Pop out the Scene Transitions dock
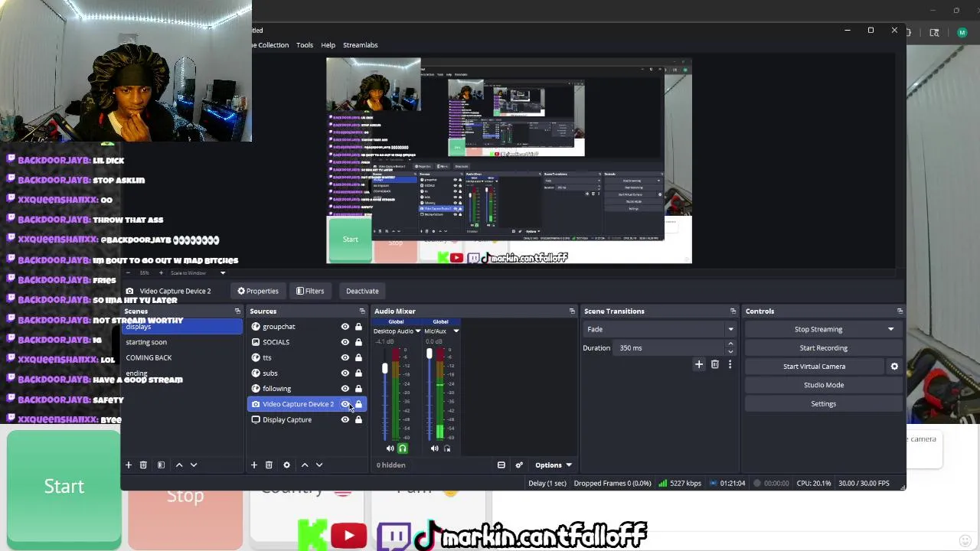This screenshot has width=980, height=551. point(733,311)
